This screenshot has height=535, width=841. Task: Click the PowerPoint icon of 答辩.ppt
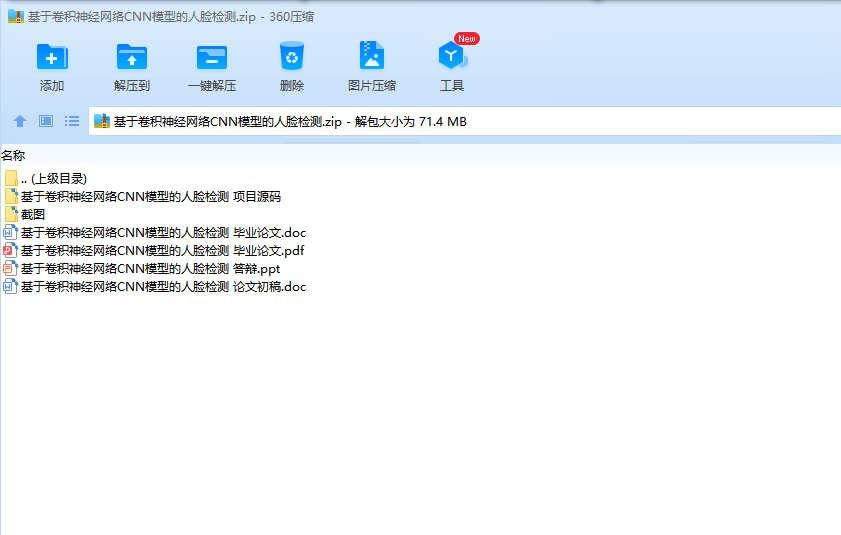[x=11, y=268]
